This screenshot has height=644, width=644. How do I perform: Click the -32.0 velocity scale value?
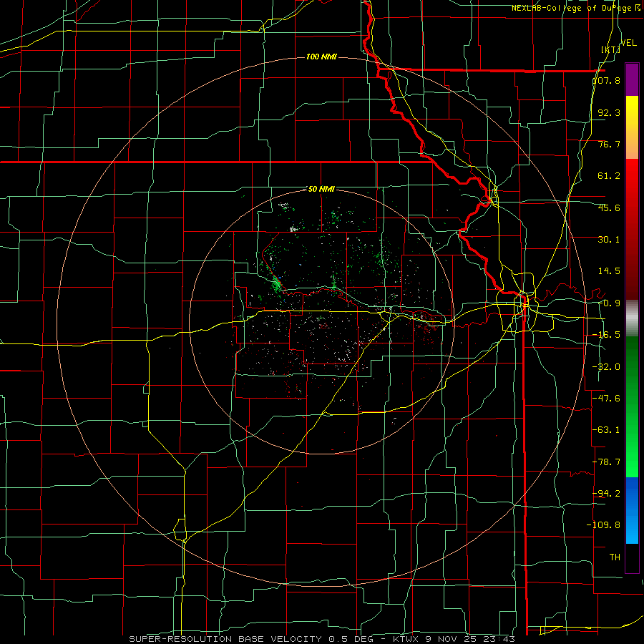[x=606, y=367]
